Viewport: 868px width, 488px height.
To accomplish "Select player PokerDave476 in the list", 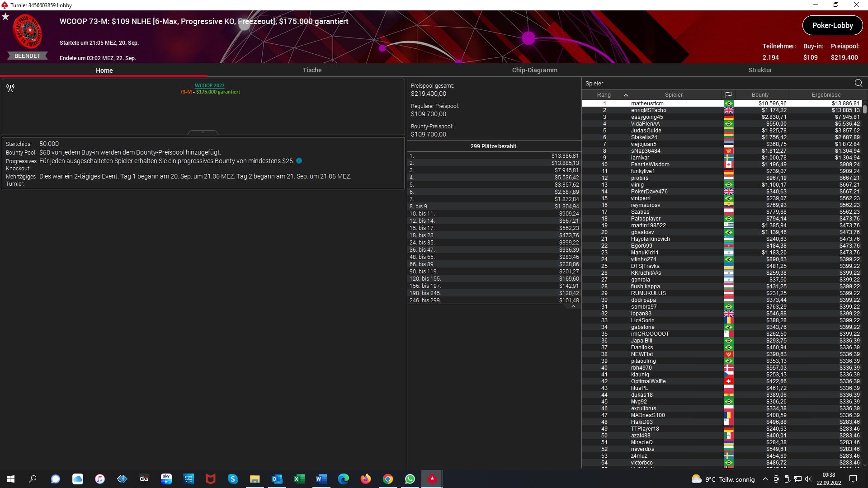I will 722,192.
